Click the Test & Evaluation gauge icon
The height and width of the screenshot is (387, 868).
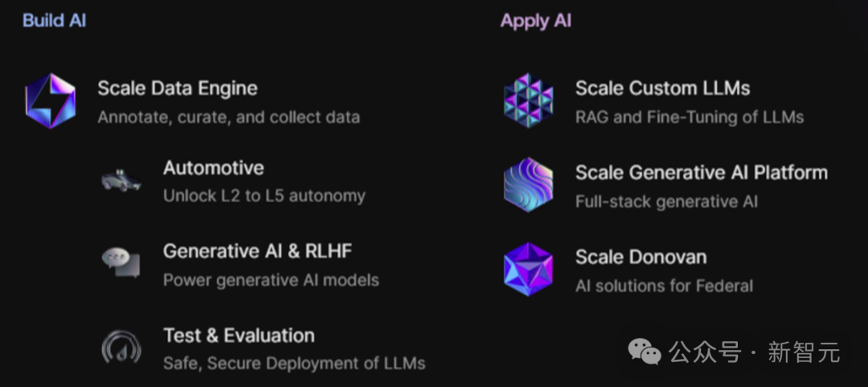point(121,347)
